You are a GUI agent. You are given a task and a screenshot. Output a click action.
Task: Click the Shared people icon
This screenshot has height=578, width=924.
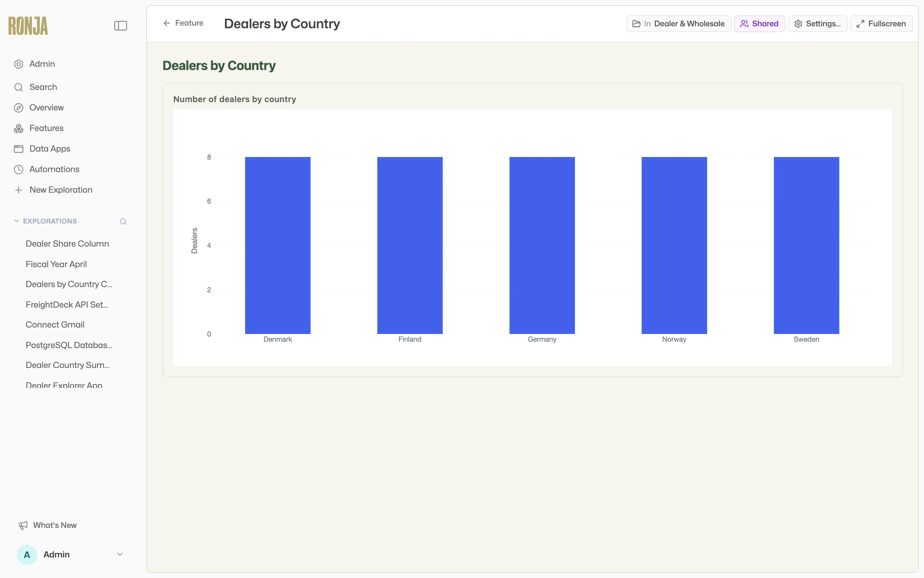(744, 24)
